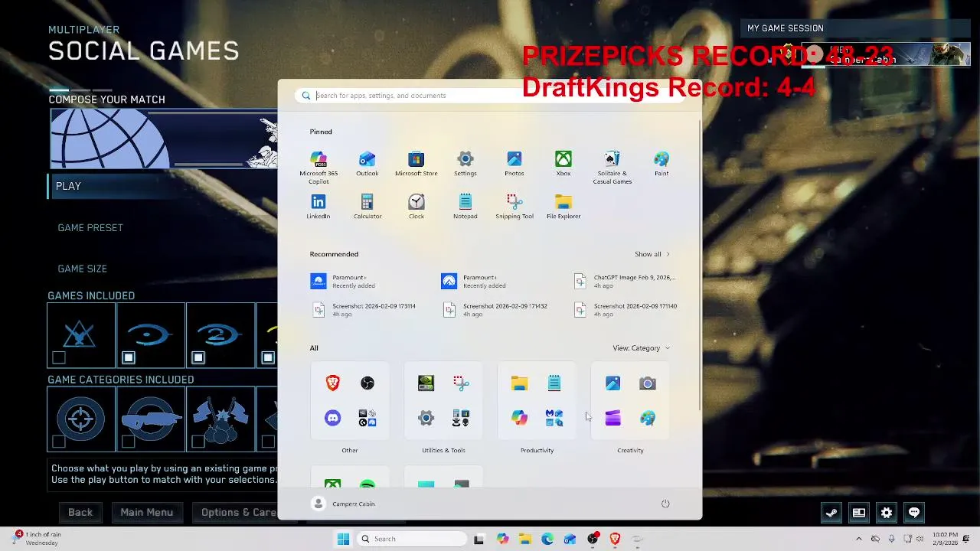Open the pinned LinkedIn app

pos(318,207)
